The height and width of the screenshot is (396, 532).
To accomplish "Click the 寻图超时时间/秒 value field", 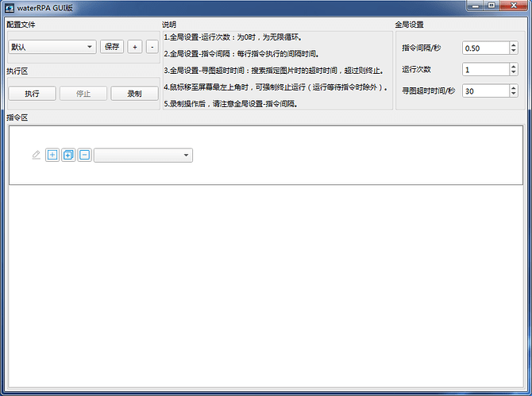I will [x=485, y=90].
